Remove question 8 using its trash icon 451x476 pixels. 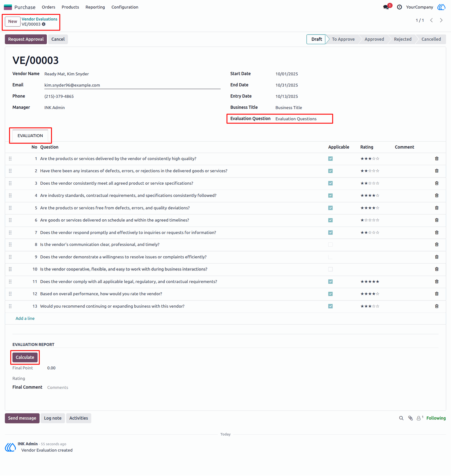tap(437, 245)
